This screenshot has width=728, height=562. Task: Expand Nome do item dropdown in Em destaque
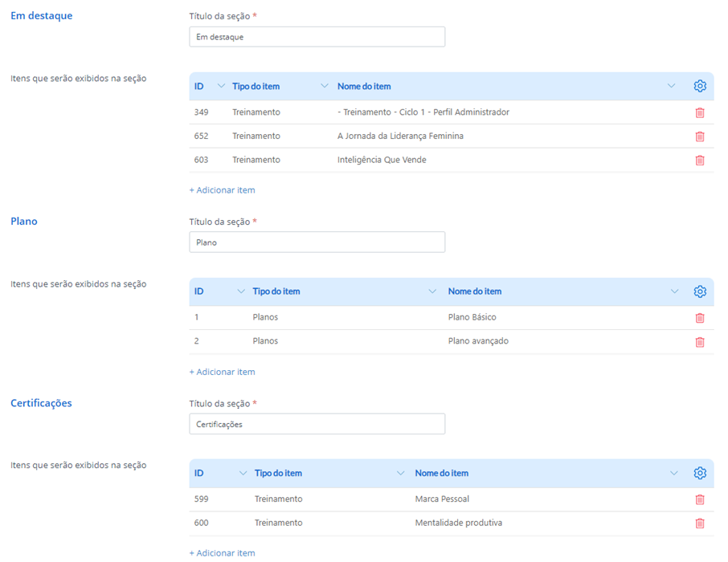click(671, 86)
